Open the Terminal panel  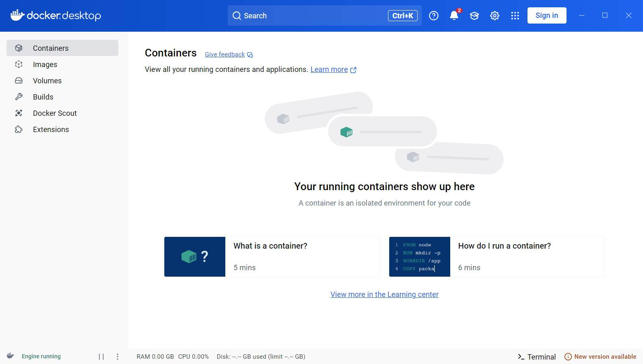pos(537,357)
